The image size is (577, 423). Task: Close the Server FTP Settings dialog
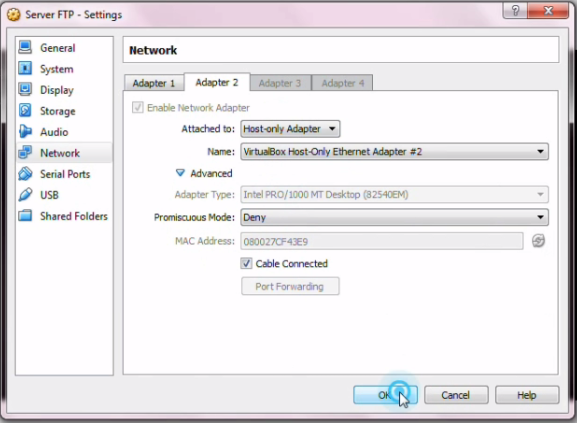[x=548, y=10]
